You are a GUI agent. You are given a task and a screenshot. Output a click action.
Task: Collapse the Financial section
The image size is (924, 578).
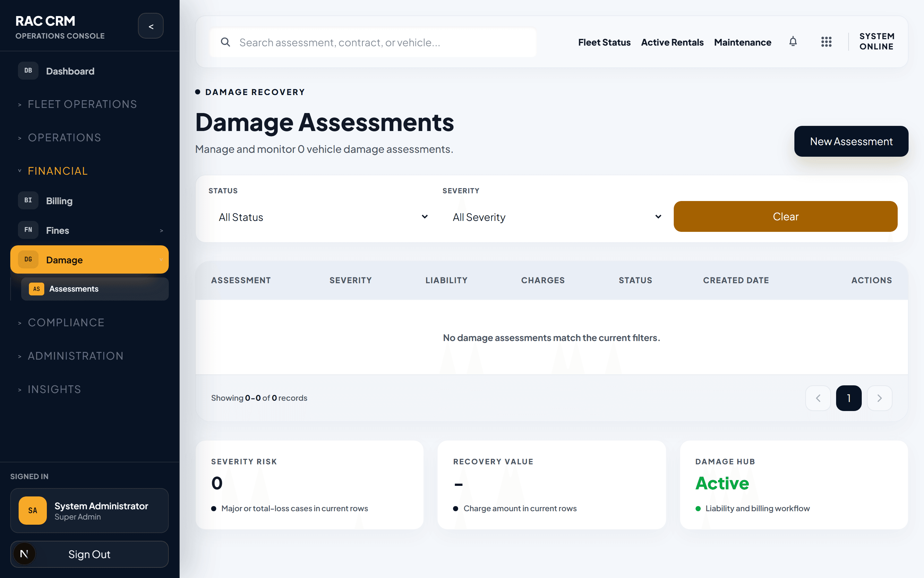click(x=53, y=171)
